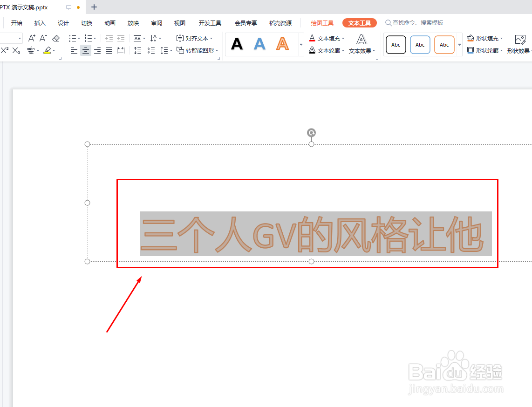This screenshot has width=532, height=407.
Task: Open the 稻壳资源 tab
Action: [280, 23]
